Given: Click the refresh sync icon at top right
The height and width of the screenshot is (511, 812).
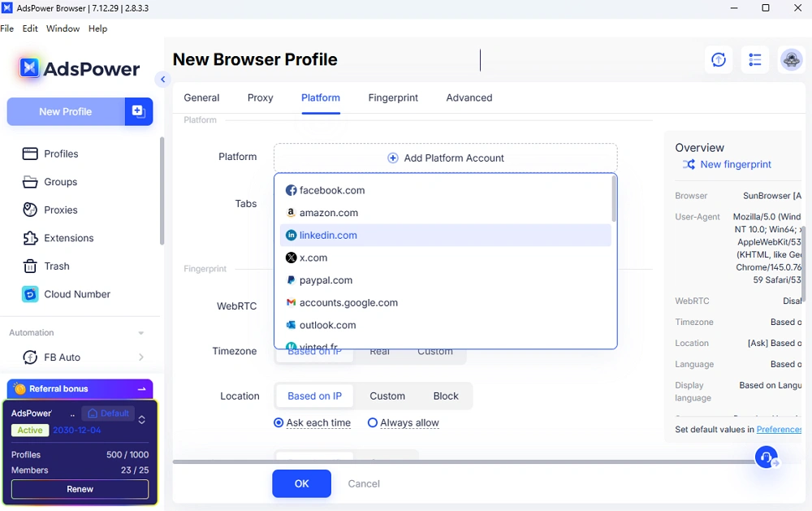Looking at the screenshot, I should click(x=718, y=60).
